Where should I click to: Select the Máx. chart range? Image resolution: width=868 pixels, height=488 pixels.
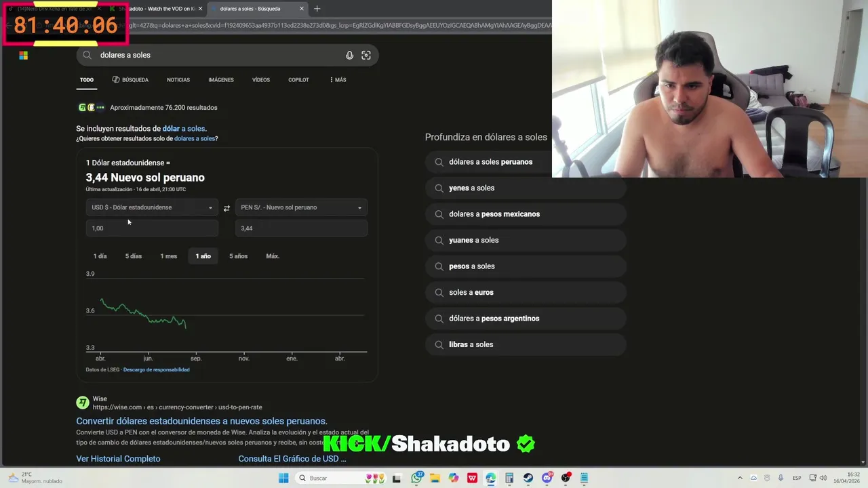(x=273, y=256)
